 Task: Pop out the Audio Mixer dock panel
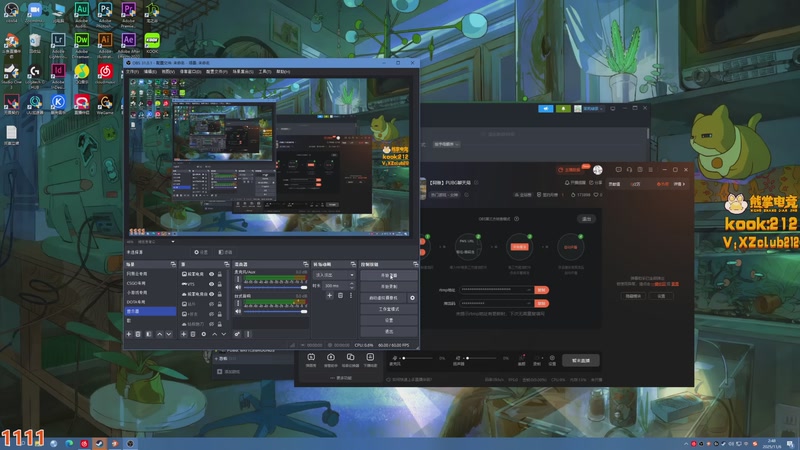point(306,264)
